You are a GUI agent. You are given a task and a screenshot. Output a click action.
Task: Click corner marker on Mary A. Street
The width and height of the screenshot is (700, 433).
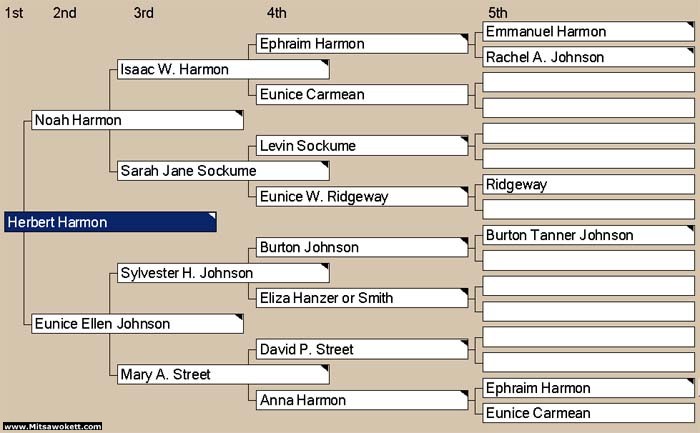(325, 368)
